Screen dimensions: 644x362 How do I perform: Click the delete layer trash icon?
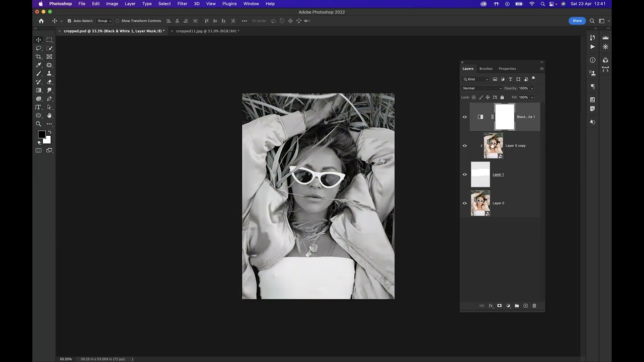tap(534, 306)
